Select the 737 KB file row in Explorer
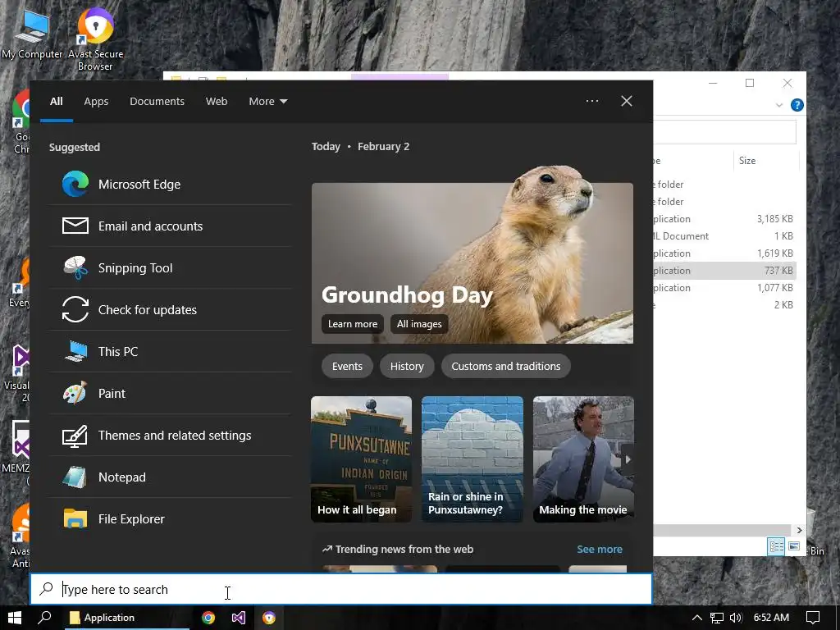 click(x=724, y=271)
